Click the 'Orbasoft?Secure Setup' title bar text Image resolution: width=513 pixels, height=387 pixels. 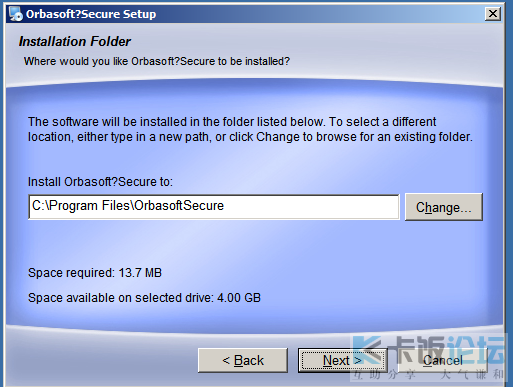point(91,14)
